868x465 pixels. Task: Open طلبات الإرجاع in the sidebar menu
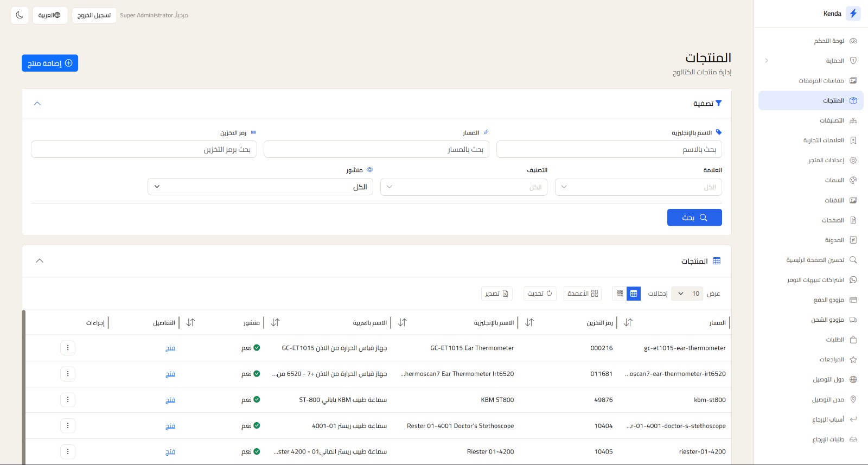(811, 439)
